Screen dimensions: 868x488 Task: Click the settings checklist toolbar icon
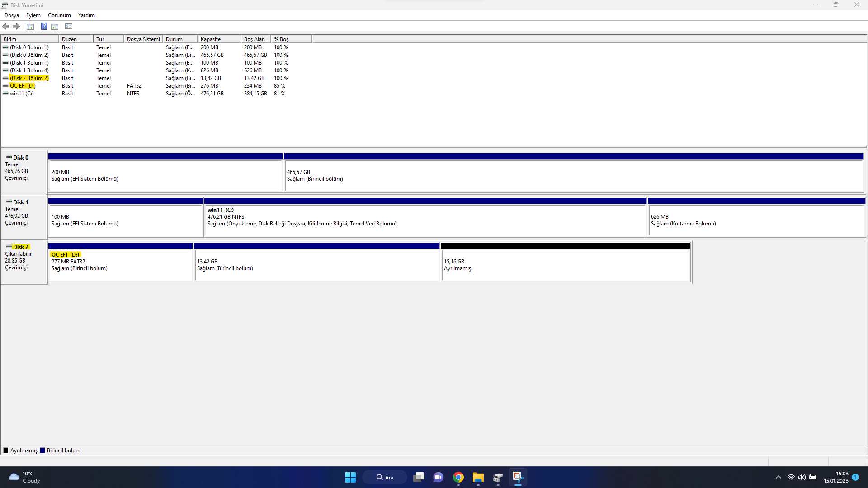click(69, 27)
